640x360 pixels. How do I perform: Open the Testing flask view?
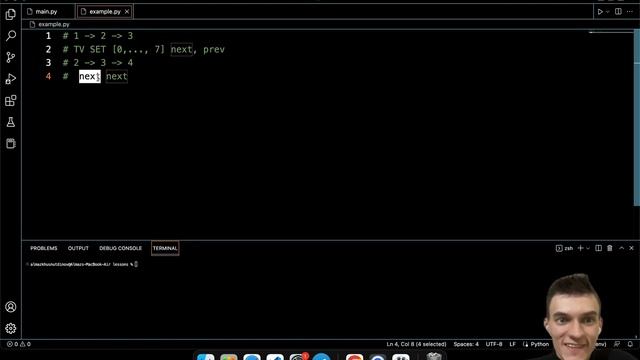[x=11, y=122]
